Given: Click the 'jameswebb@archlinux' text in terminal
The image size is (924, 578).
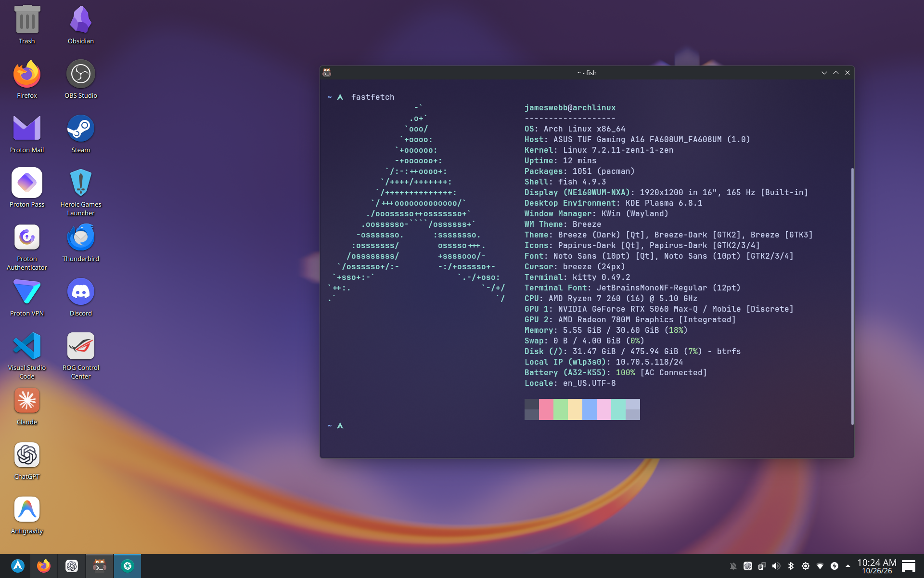Looking at the screenshot, I should 570,108.
